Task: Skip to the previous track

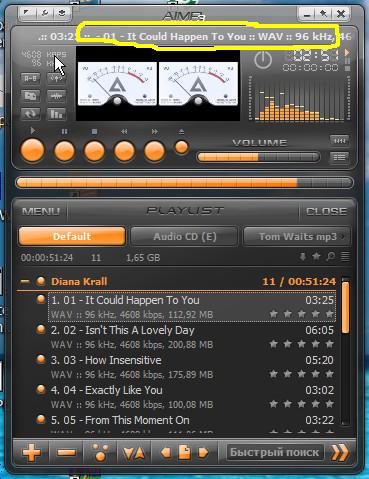Action: pos(124,151)
